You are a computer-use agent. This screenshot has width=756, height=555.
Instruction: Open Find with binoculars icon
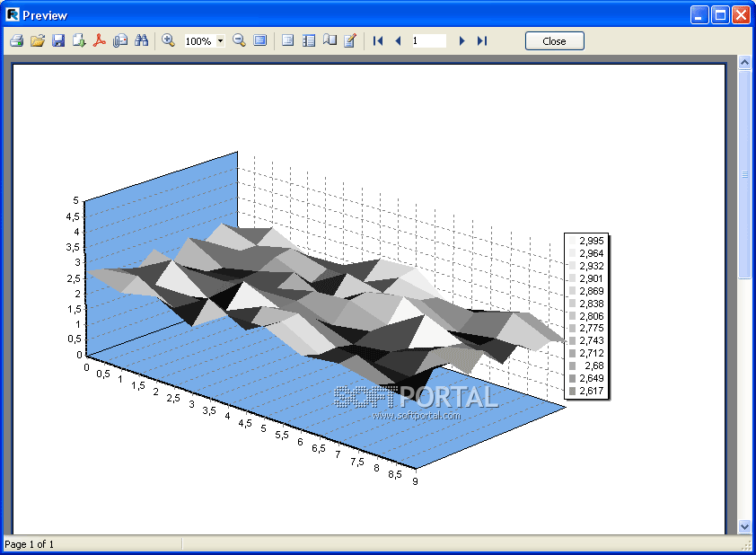click(x=141, y=40)
